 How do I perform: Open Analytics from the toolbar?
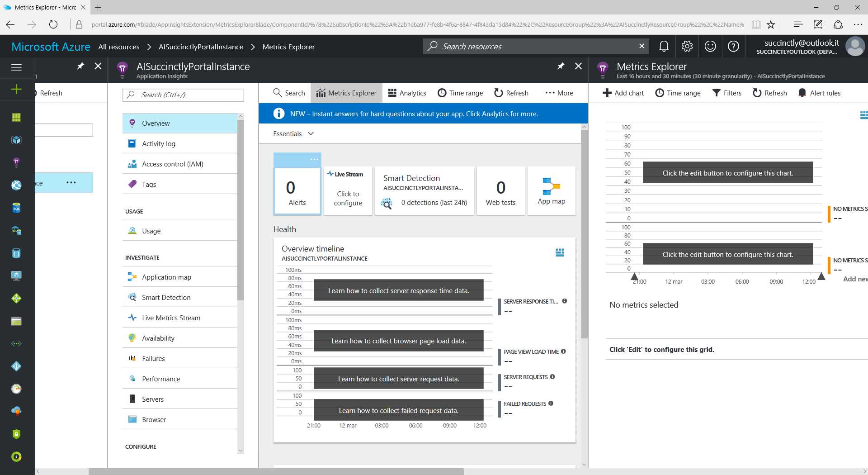[407, 93]
